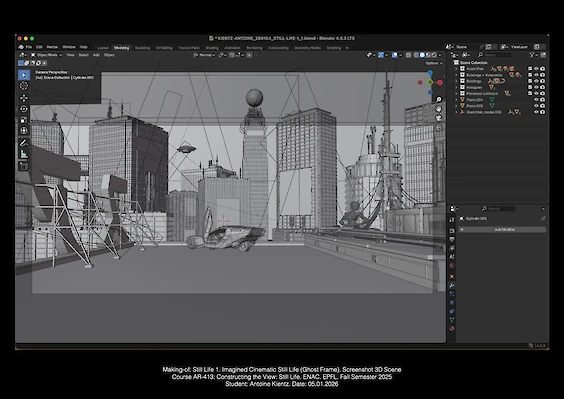Open the View Layer properties tab

pos(452,248)
